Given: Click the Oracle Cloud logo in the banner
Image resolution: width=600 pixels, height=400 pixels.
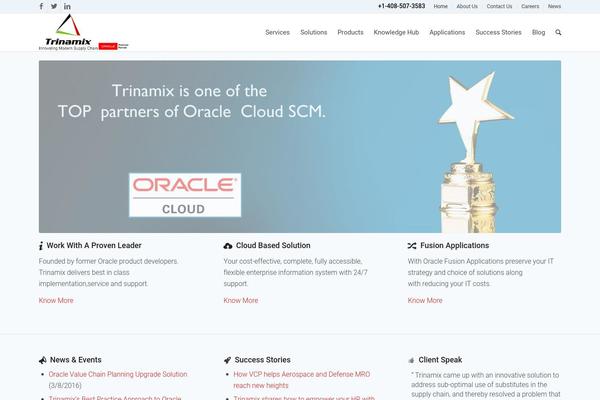Looking at the screenshot, I should coord(185,195).
